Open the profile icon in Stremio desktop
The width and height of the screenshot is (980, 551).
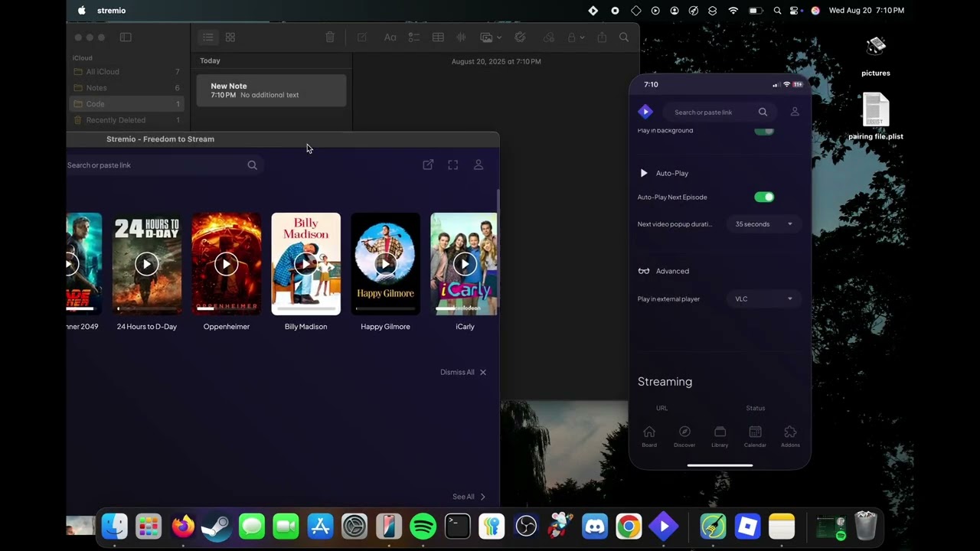coord(479,165)
